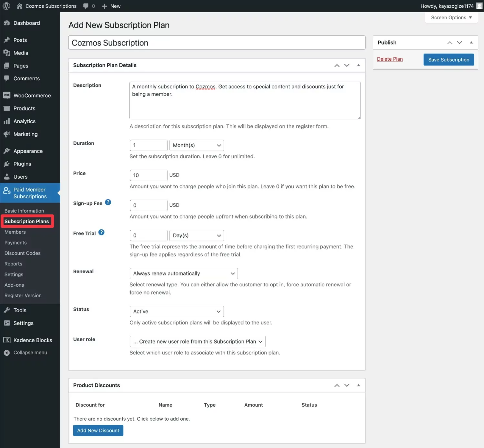Open Register Version submenu item

(x=23, y=296)
